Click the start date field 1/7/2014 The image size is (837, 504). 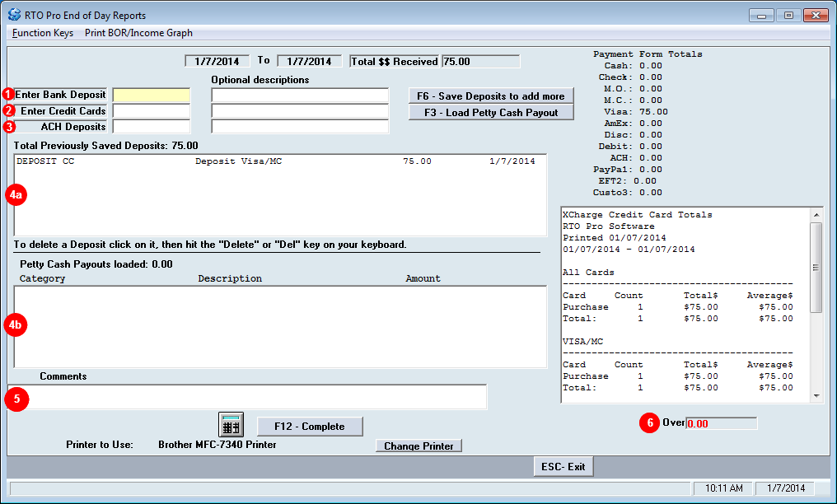[217, 61]
